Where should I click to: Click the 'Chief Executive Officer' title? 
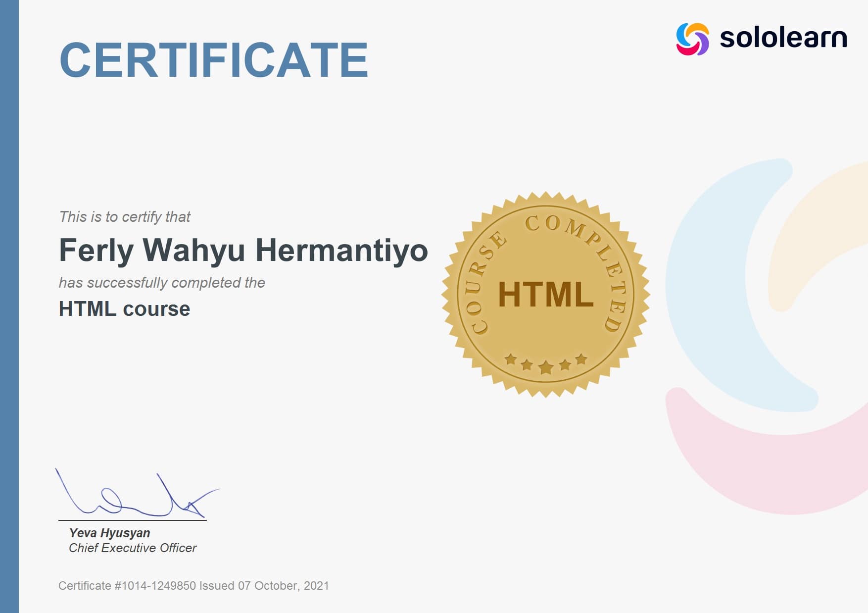(133, 548)
